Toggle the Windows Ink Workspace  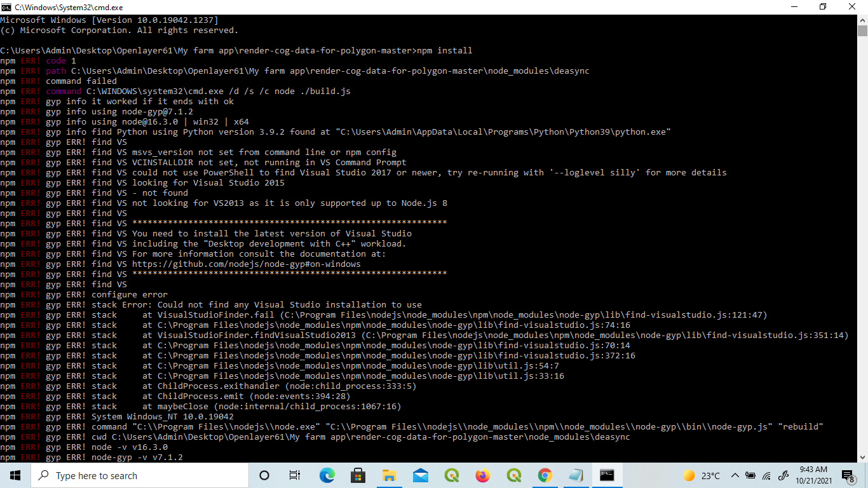[x=782, y=475]
